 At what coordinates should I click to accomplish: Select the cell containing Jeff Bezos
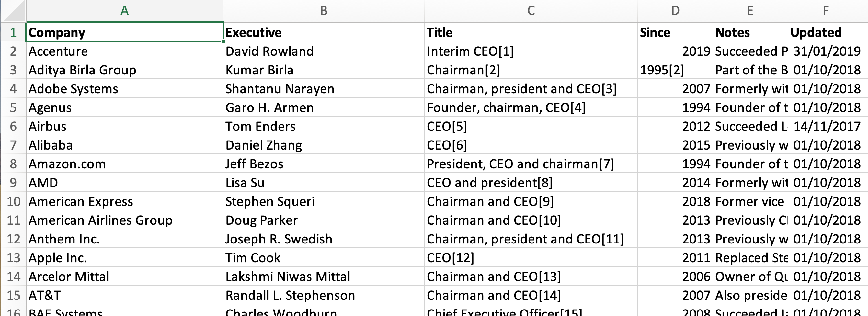(x=324, y=164)
